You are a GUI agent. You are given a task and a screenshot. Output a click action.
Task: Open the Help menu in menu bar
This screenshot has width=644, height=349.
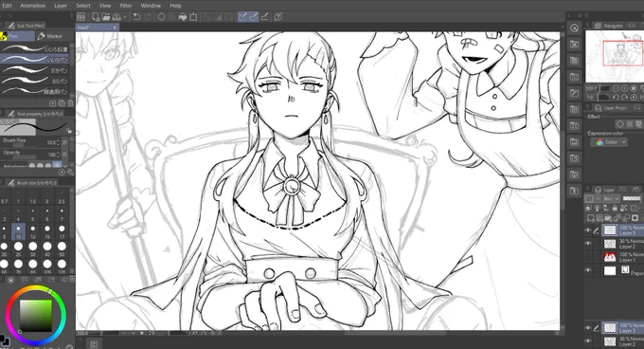click(x=175, y=6)
